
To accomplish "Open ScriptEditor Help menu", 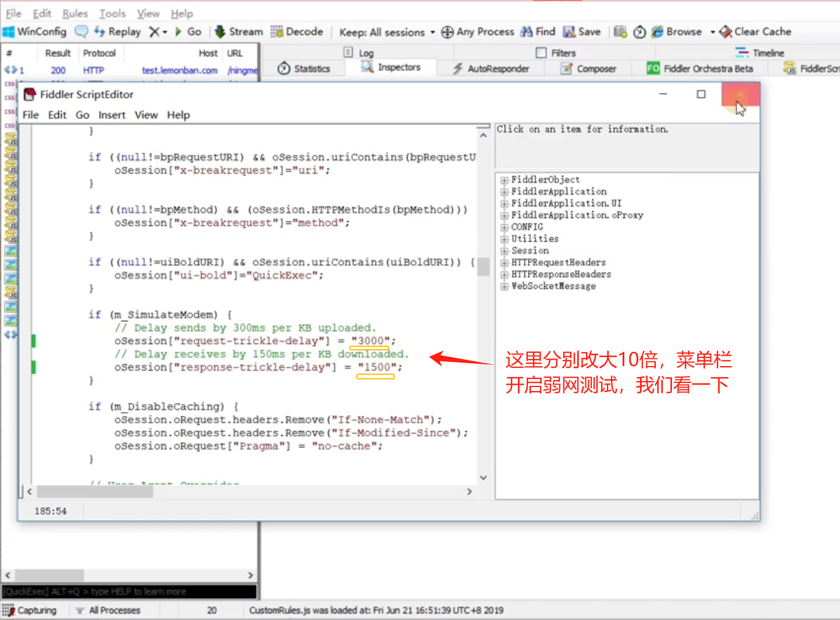I will pos(178,115).
